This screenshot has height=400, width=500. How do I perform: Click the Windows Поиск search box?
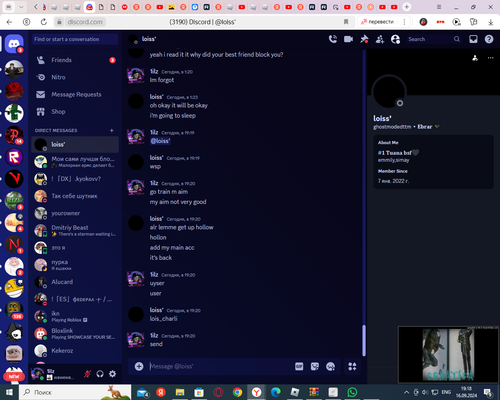click(75, 392)
